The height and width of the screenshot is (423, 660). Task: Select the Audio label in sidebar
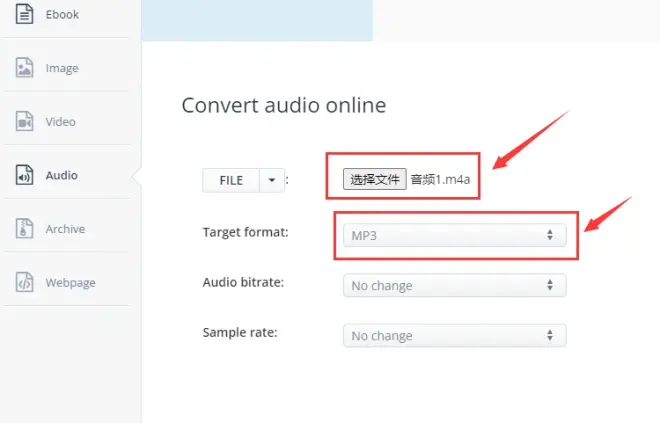tap(61, 175)
